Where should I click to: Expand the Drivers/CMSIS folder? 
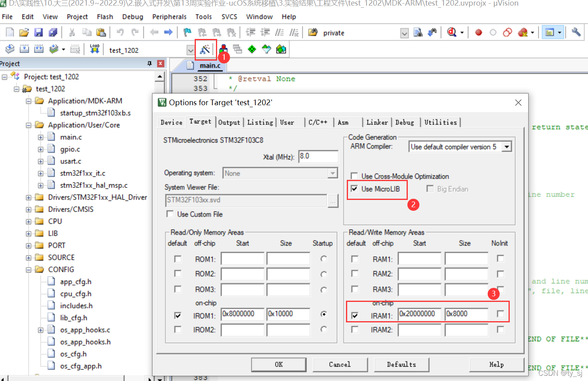coord(28,210)
